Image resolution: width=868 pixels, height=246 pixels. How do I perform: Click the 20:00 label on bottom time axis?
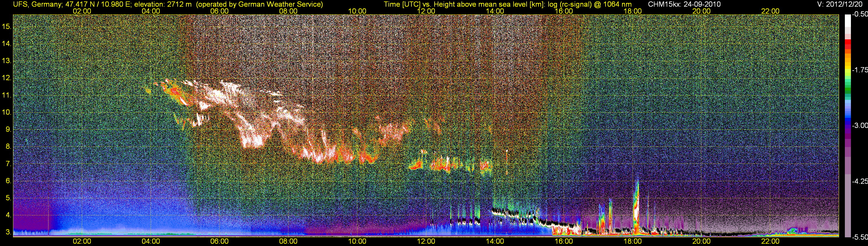tap(702, 241)
